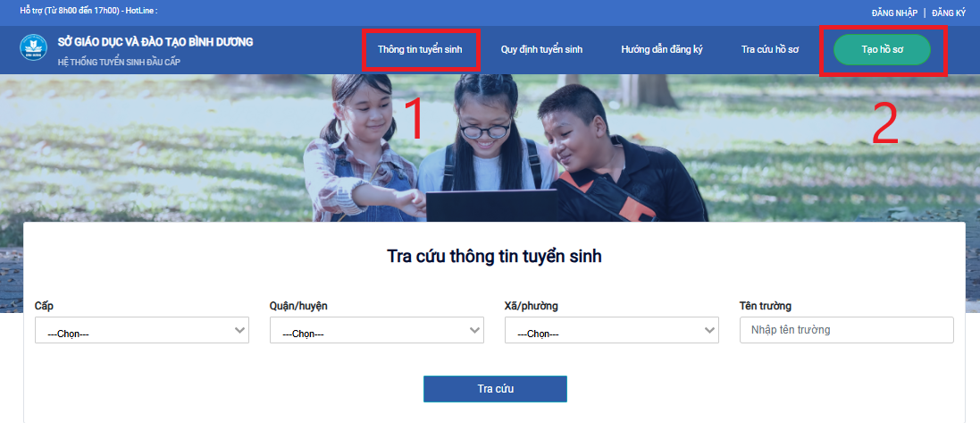This screenshot has width=980, height=423.
Task: Focus the Tên trường input field
Action: click(x=847, y=330)
